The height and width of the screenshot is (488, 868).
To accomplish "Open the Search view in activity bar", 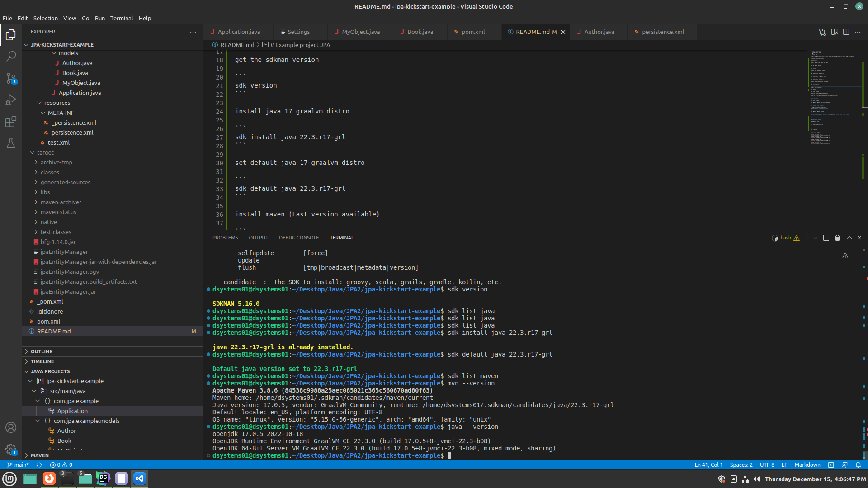I will [11, 56].
